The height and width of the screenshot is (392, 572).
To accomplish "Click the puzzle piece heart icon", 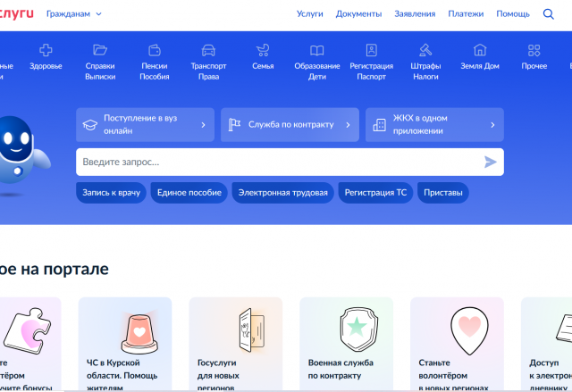I will click(28, 330).
